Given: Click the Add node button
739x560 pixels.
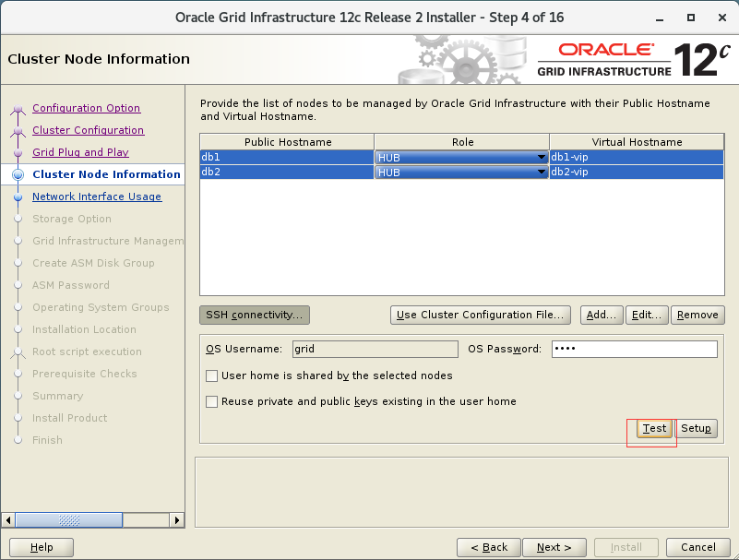Looking at the screenshot, I should tap(602, 315).
